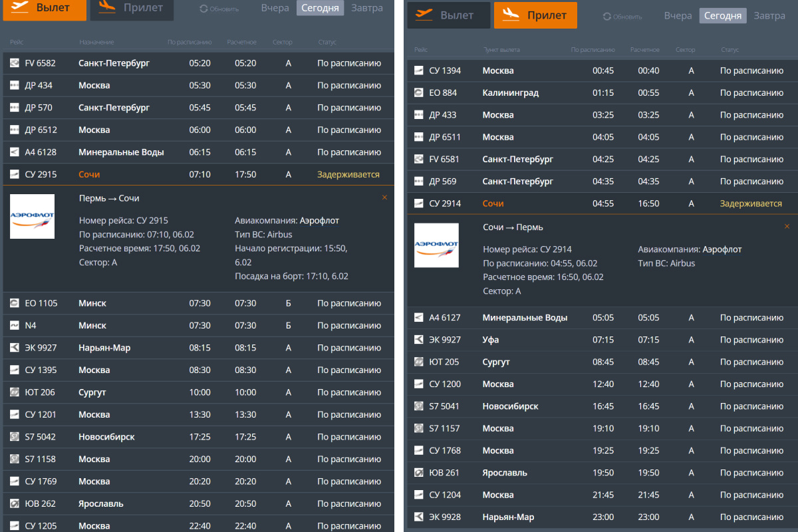Image resolution: width=798 pixels, height=532 pixels.
Task: Click the airline icon beside ЮВ 261 Ярославль
Action: pos(418,473)
